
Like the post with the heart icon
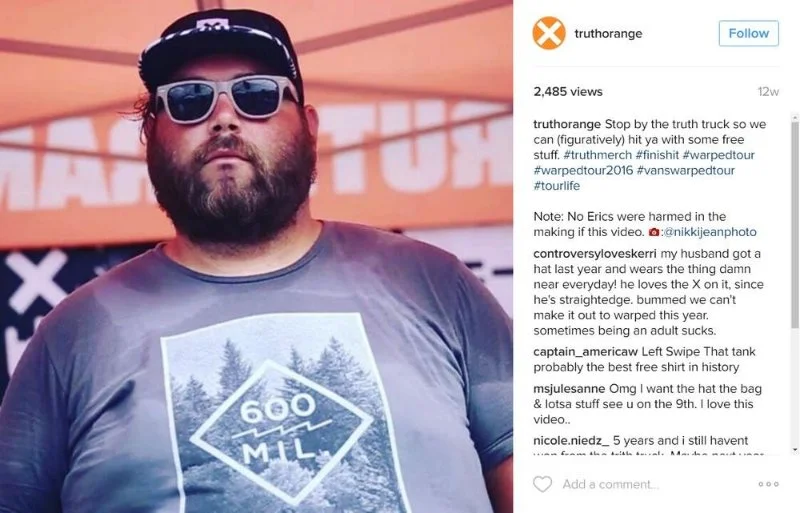542,484
